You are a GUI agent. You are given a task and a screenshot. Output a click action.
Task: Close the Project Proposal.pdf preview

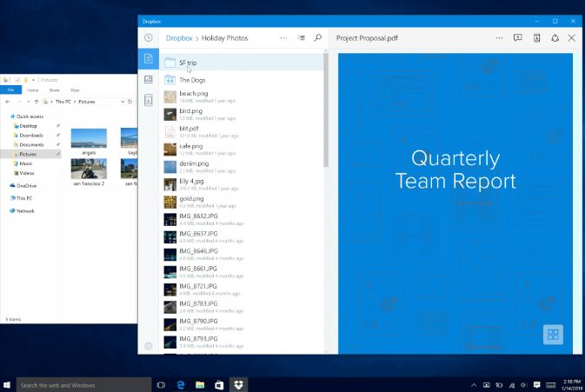[572, 37]
